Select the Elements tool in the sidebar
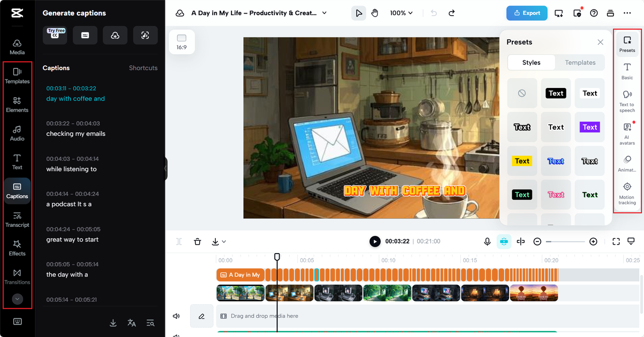The height and width of the screenshot is (337, 644). click(x=17, y=103)
